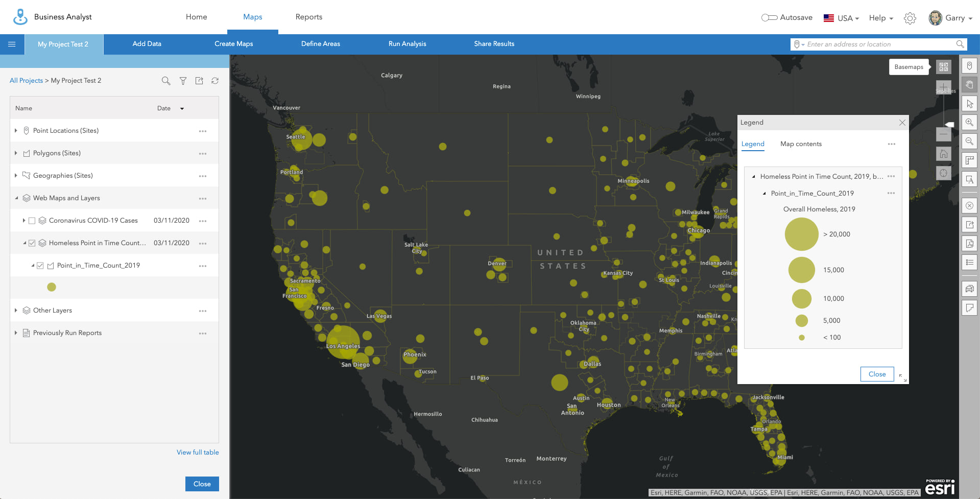Open the settings gear in the header
980x499 pixels.
pos(910,18)
